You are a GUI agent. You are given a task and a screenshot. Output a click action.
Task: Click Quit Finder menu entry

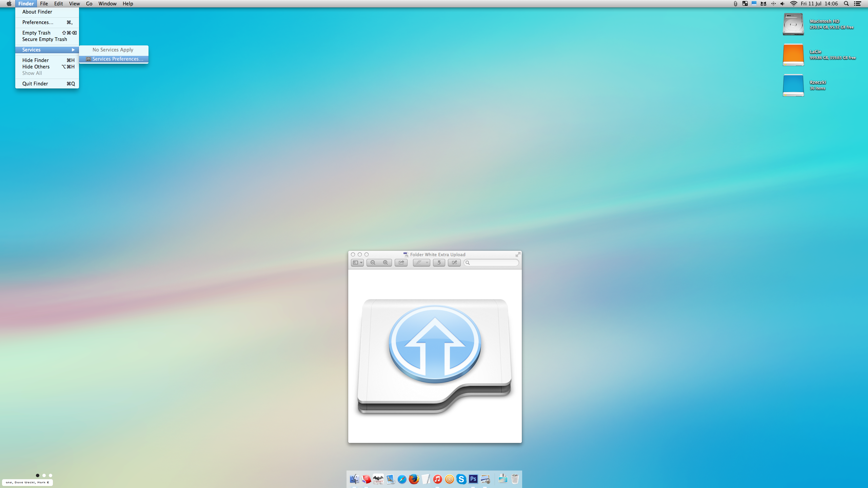click(35, 84)
